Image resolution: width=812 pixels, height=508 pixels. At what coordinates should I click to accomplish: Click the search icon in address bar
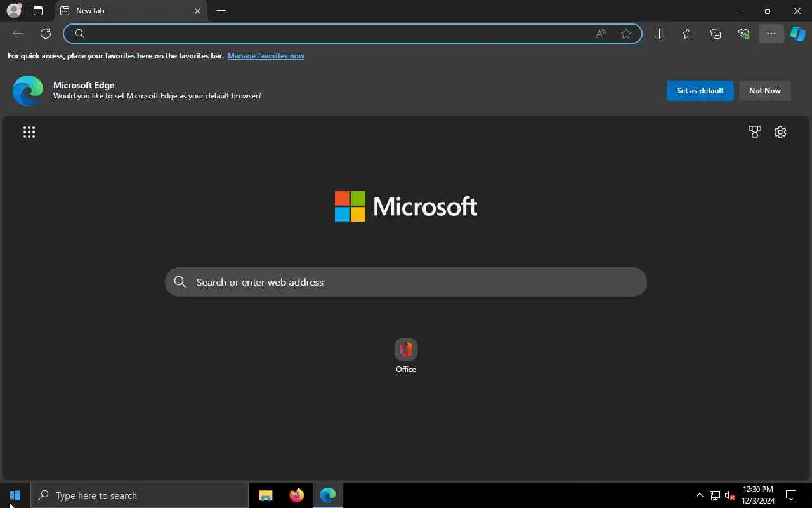[80, 34]
